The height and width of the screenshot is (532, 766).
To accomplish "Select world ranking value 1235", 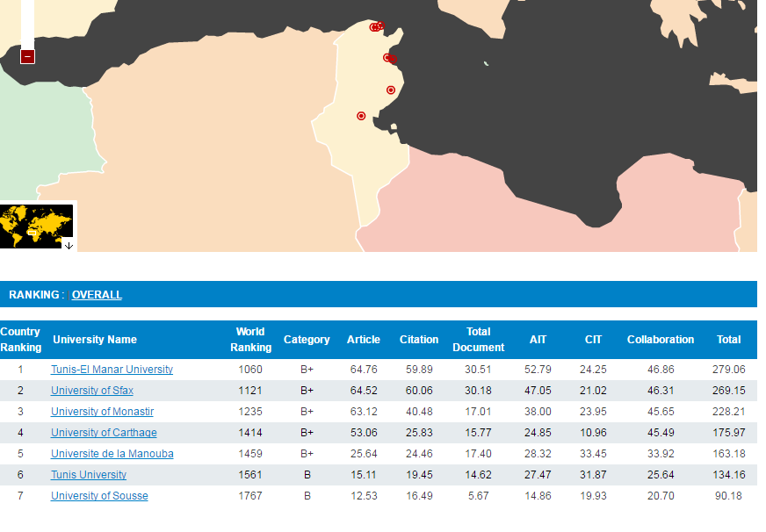I will (250, 412).
